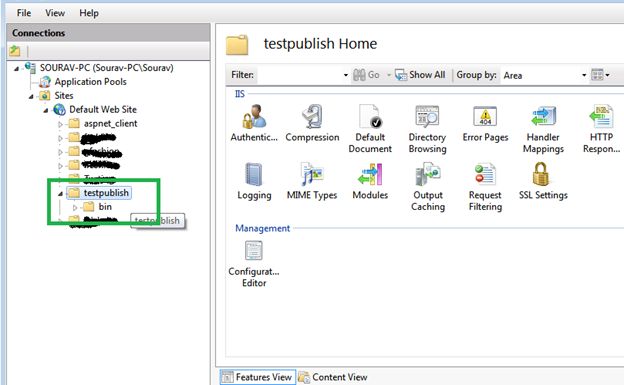Open the Default Document feature

point(370,129)
